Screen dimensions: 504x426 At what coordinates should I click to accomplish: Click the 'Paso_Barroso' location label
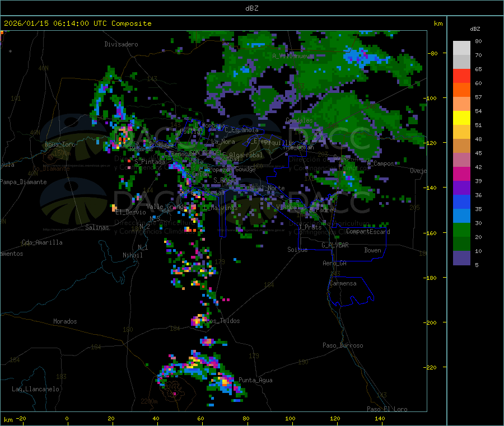343,346
